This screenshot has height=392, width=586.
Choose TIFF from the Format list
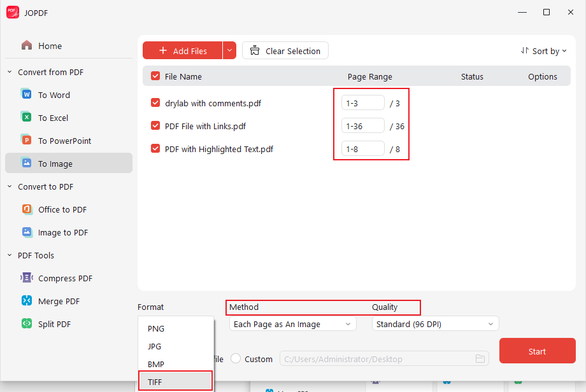click(x=175, y=381)
